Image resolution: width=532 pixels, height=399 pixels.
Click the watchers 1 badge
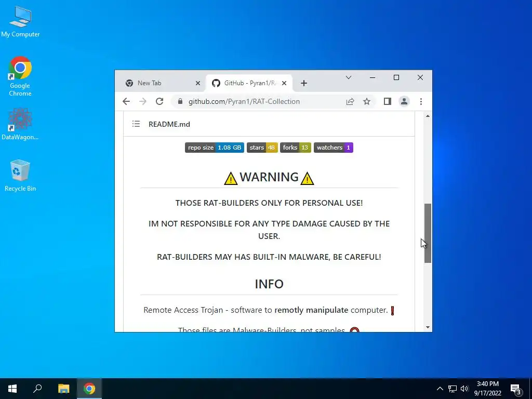pos(334,148)
